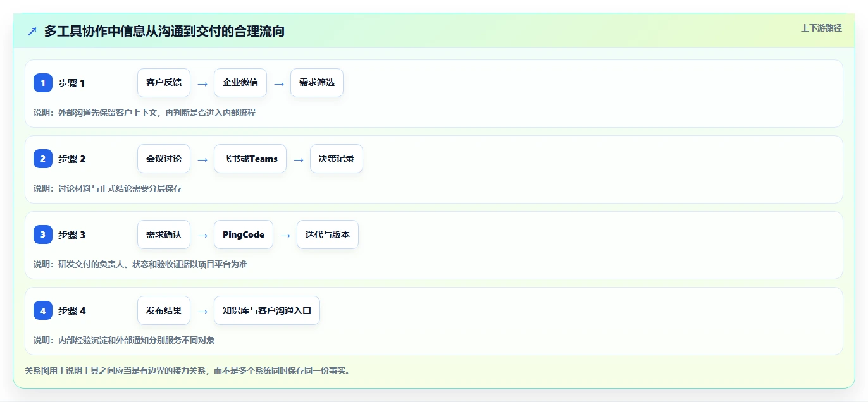Screen dimensions: 868x402
Task: Click the footer text starting 关系图用于说明
Action: (187, 370)
